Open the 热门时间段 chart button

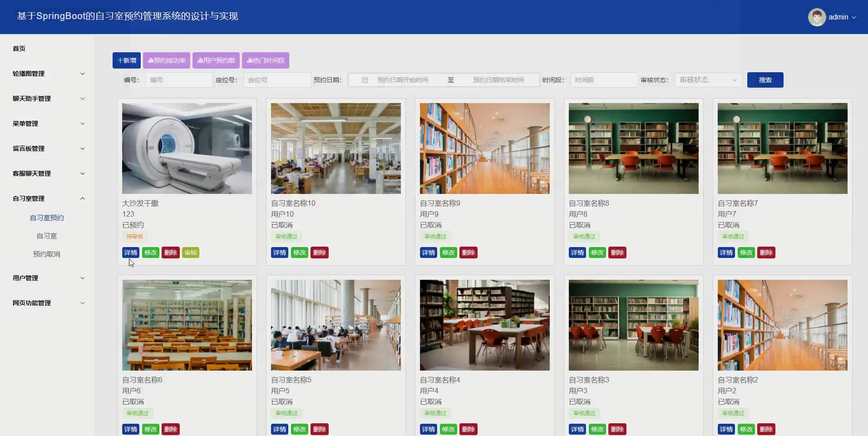[x=266, y=60]
